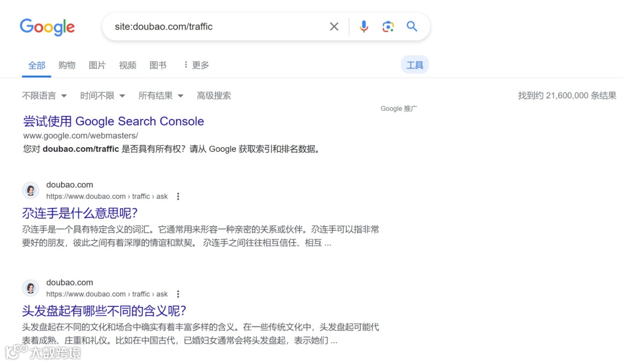
Task: Open three-dot menu for 头发盘起 result
Action: (178, 294)
